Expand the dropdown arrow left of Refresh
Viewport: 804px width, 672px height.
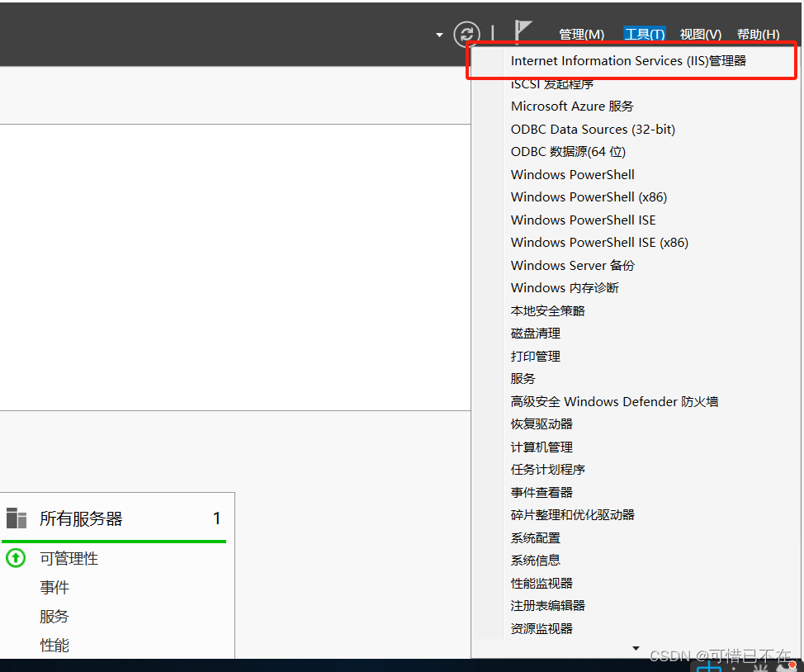pos(438,34)
